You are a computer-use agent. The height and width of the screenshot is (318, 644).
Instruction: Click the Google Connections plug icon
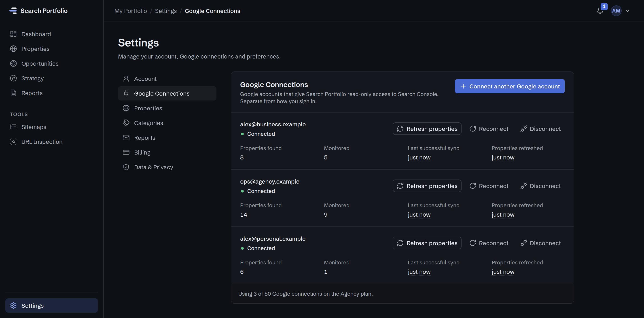pos(126,93)
